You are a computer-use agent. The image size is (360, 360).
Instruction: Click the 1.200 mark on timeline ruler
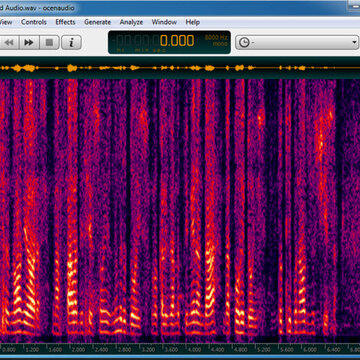click(x=32, y=350)
